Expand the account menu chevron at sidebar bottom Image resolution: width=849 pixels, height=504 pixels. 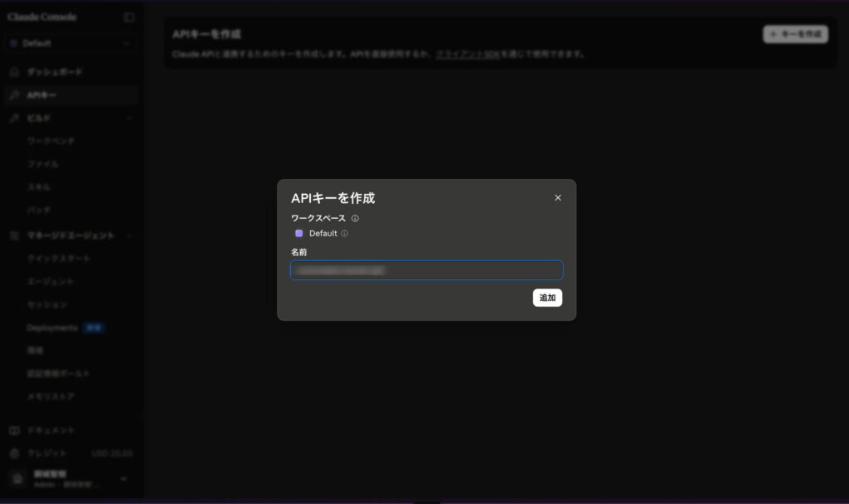tap(124, 479)
